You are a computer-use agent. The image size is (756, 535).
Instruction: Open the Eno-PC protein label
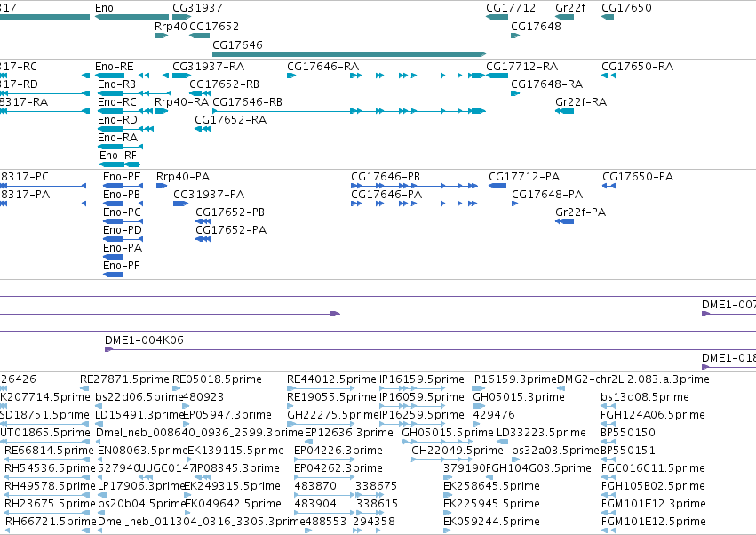(x=122, y=212)
